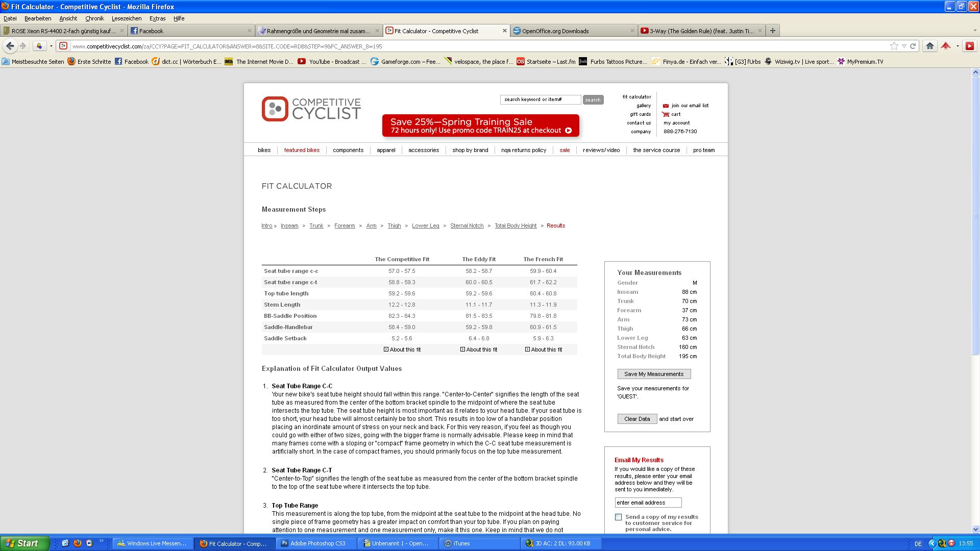Expand 'About this fit' under Competitive Fit
This screenshot has width=980, height=551.
pos(402,349)
